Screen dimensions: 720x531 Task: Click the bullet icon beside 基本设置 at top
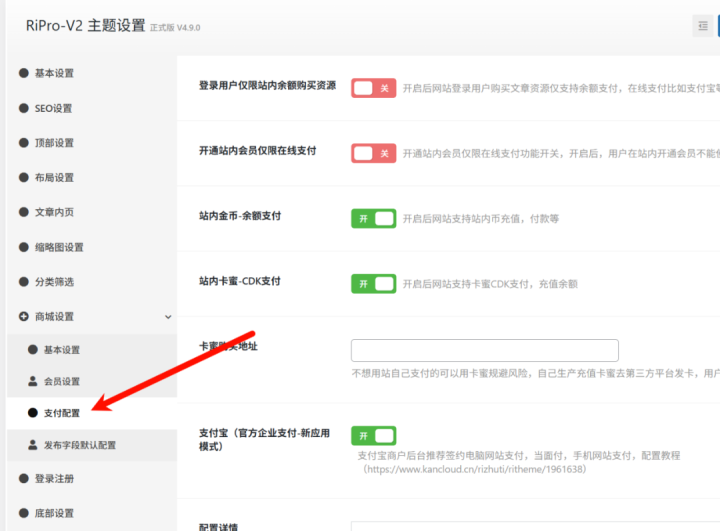point(24,73)
